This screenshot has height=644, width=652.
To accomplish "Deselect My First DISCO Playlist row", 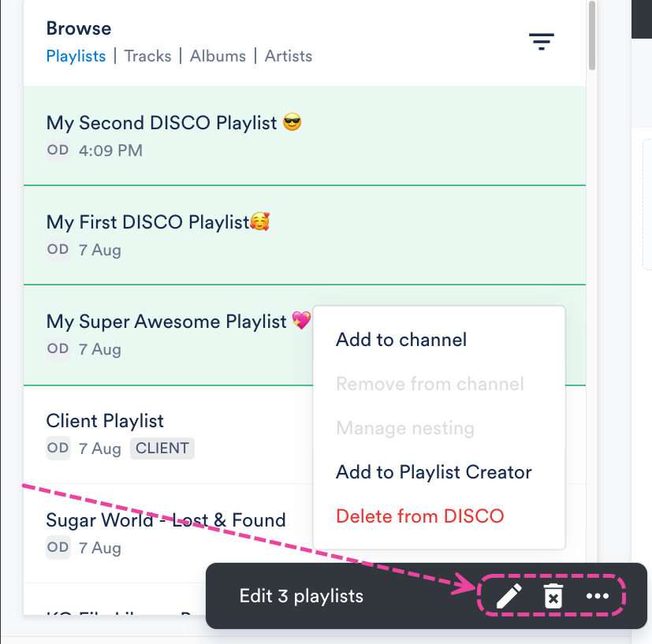I will [x=304, y=236].
